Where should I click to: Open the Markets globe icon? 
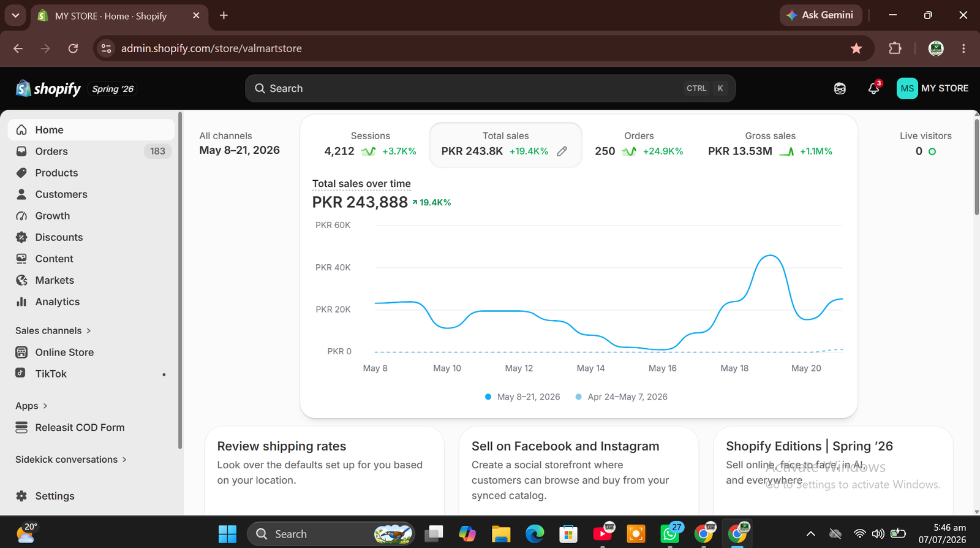click(x=21, y=280)
